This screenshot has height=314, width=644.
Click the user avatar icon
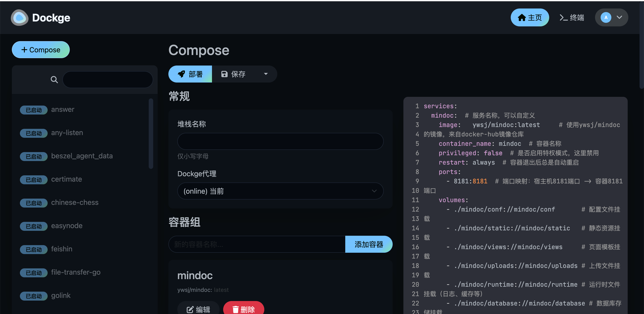coord(606,17)
